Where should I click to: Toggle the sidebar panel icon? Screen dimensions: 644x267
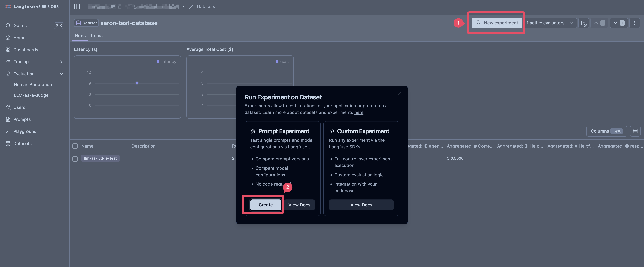[77, 7]
